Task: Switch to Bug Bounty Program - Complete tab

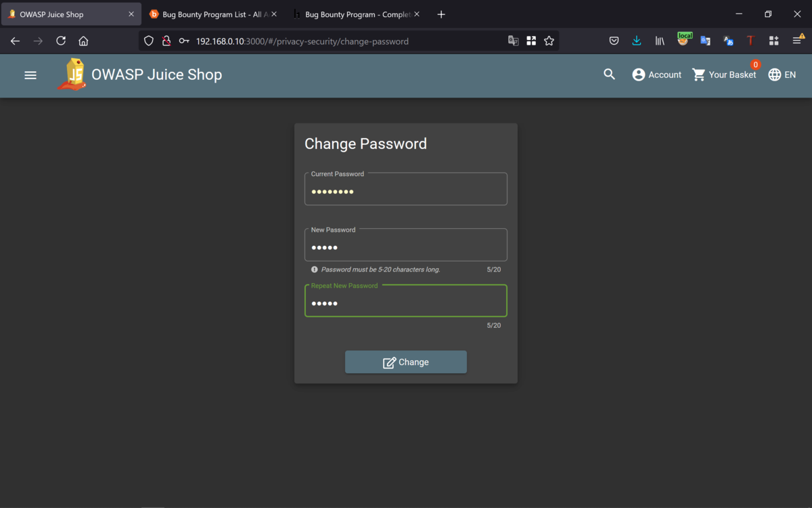Action: tap(355, 14)
